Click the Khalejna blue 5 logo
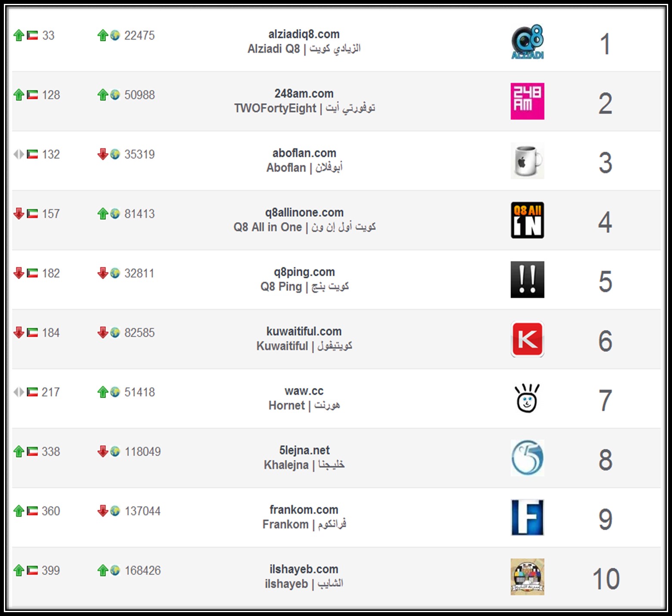 click(x=527, y=458)
